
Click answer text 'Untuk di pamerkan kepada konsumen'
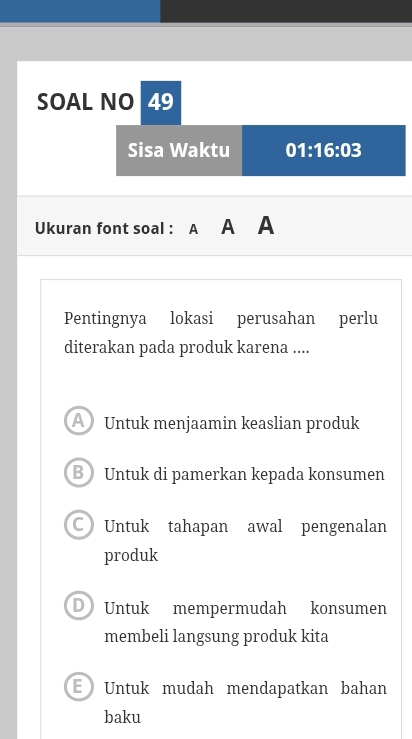[x=244, y=474]
